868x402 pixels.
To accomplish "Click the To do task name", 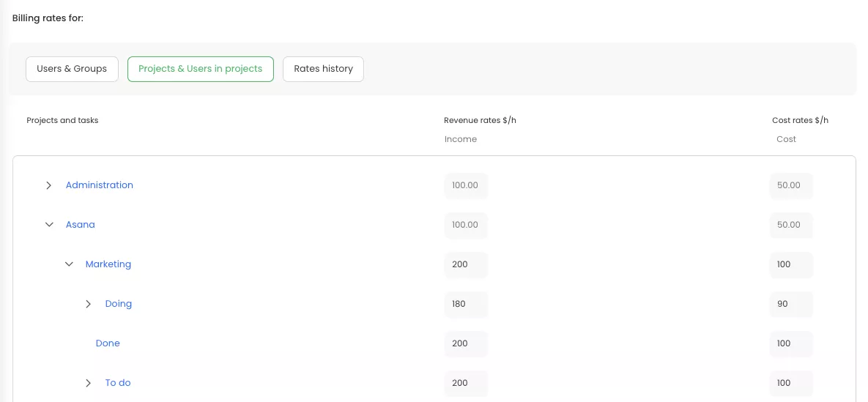I will pyautogui.click(x=118, y=383).
